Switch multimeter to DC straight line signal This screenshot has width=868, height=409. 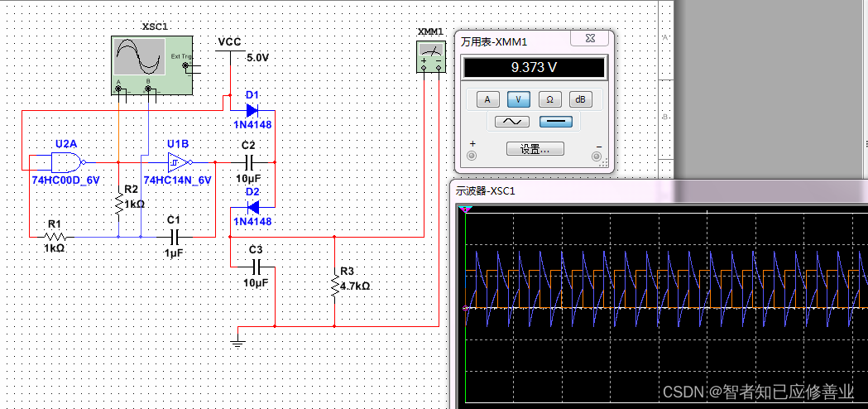coord(556,122)
